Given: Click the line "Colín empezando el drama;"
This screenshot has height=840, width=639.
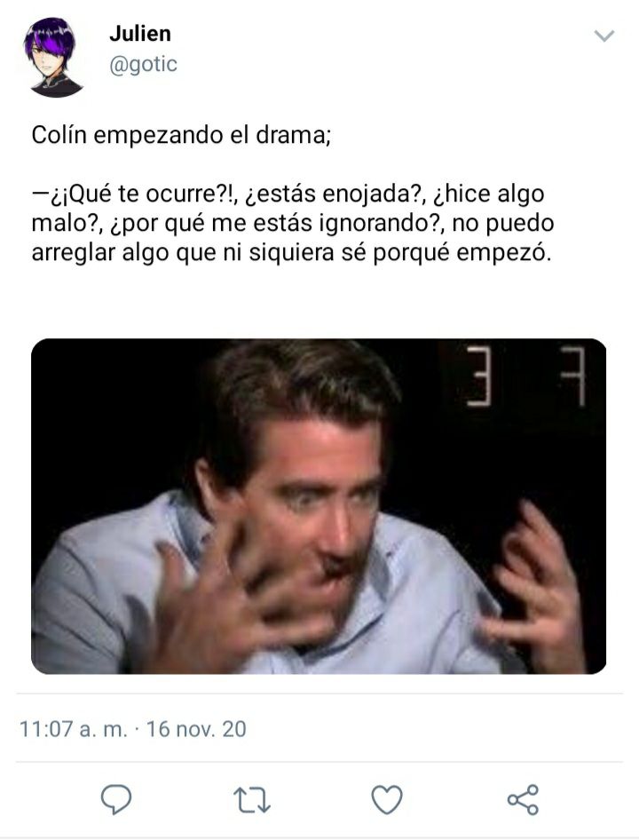Looking at the screenshot, I should tap(182, 135).
